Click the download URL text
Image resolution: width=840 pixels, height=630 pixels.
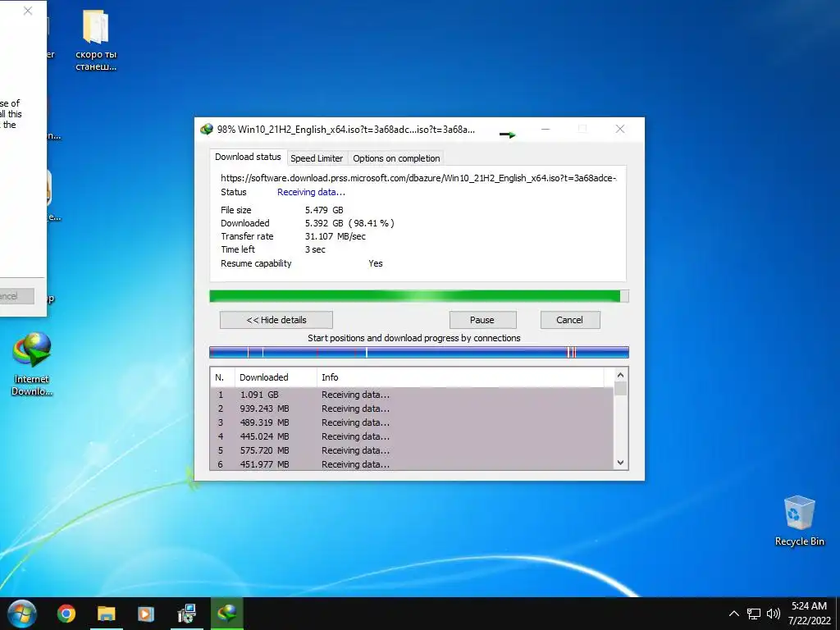[x=418, y=178]
